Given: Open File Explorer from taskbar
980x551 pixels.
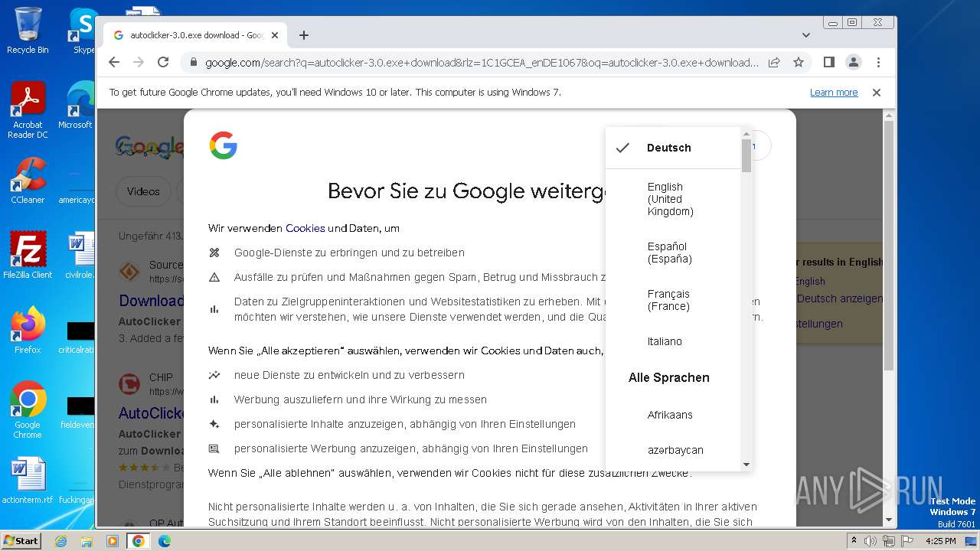Looking at the screenshot, I should point(87,541).
